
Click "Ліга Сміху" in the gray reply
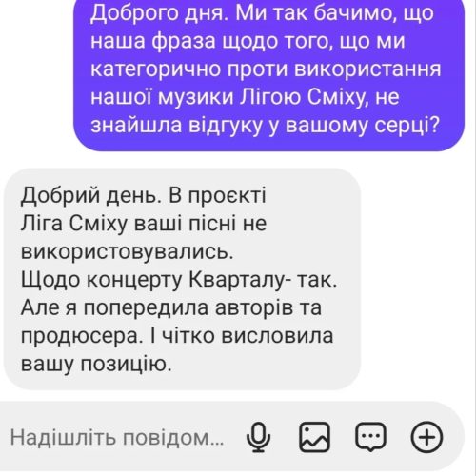[x=74, y=224]
